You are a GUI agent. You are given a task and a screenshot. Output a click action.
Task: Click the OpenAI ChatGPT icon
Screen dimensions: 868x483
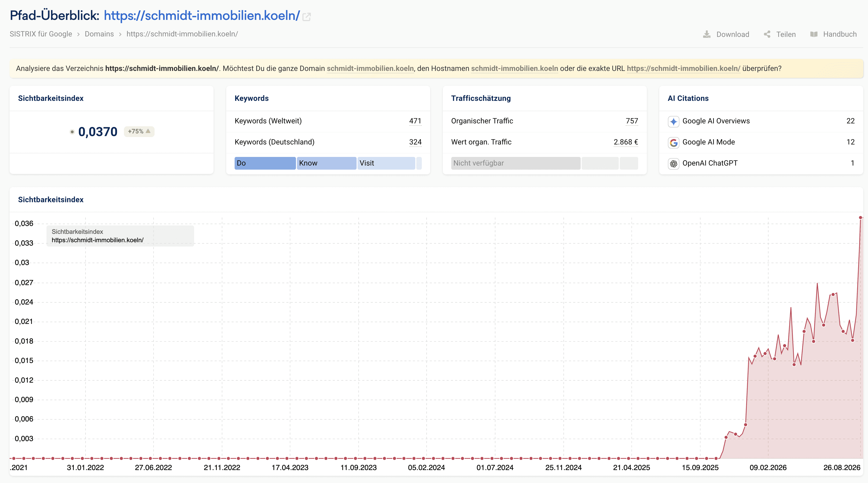pyautogui.click(x=673, y=163)
